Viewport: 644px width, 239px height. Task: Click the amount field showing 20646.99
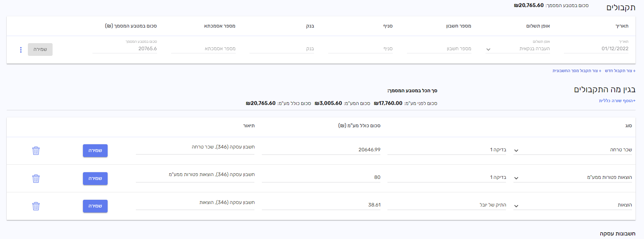pyautogui.click(x=321, y=150)
